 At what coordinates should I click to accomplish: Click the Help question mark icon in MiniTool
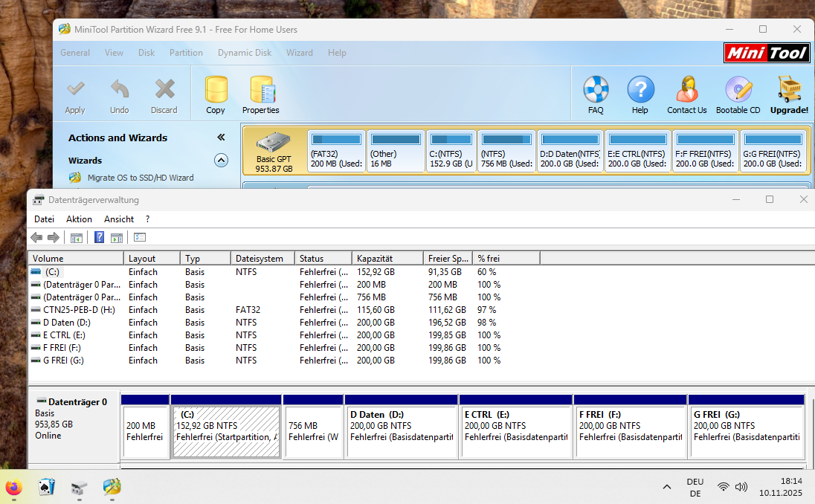640,89
